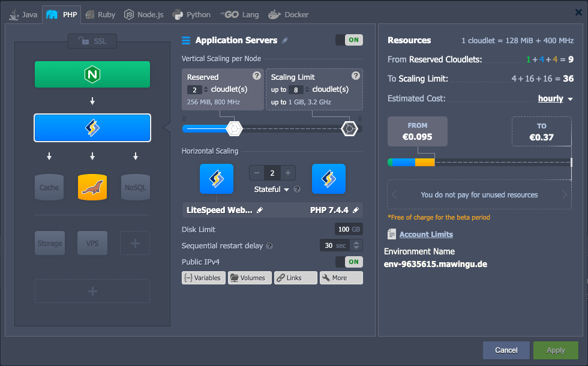Image resolution: width=588 pixels, height=366 pixels.
Task: Apply the environment configuration
Action: click(555, 350)
